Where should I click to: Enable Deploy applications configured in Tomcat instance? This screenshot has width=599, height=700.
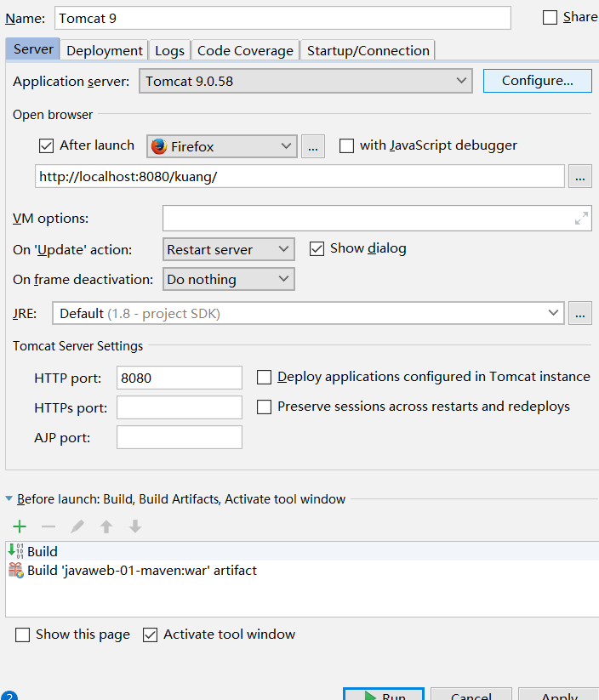click(x=264, y=378)
